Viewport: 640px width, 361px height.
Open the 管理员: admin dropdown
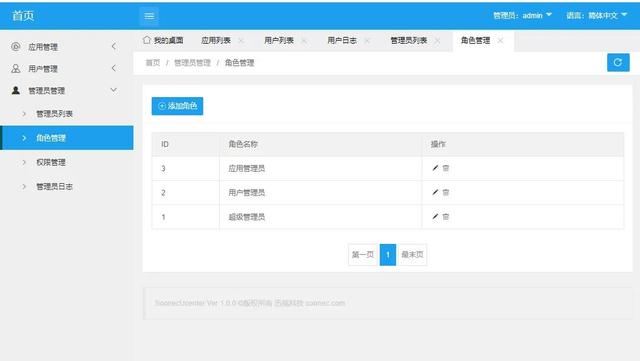(x=522, y=16)
